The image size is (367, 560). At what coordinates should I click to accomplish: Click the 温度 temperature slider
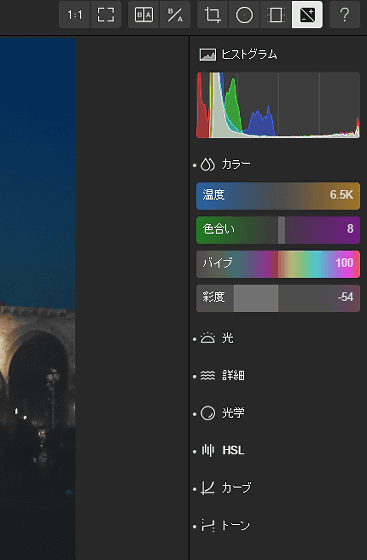(x=278, y=196)
